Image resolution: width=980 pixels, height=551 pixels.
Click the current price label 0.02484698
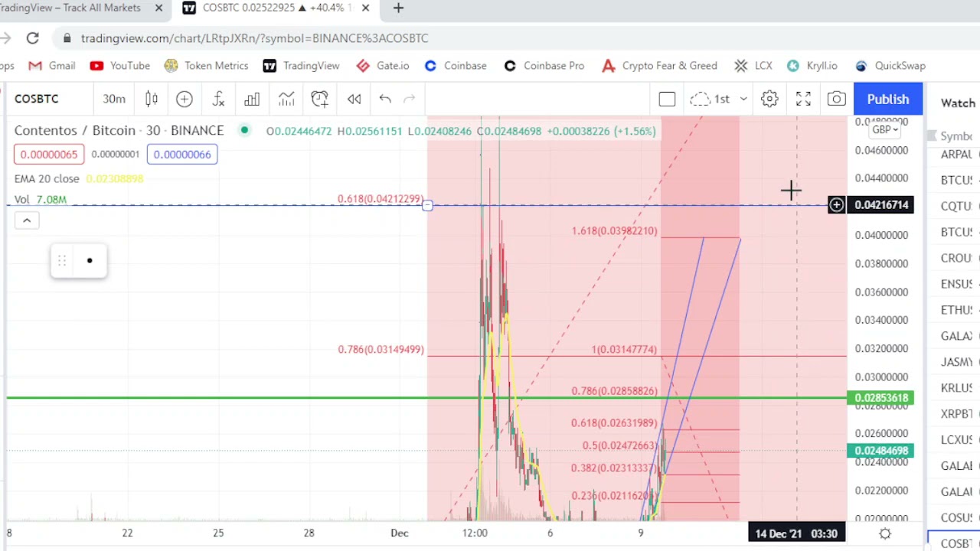(880, 451)
